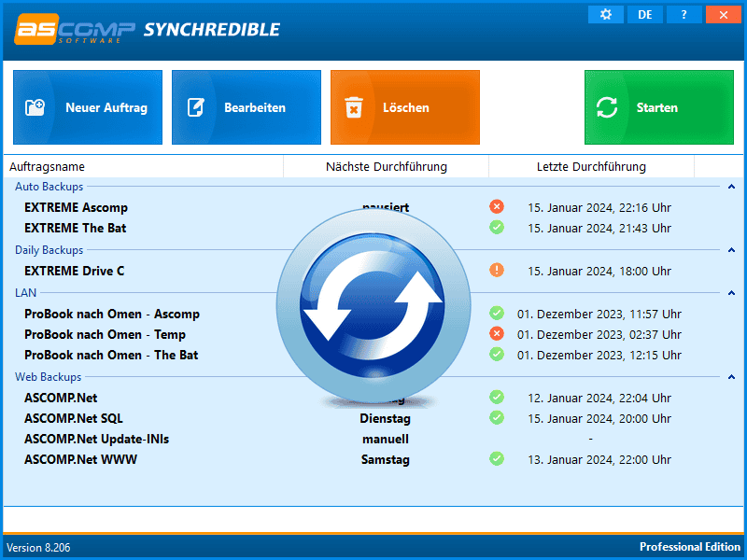
Task: Click the new folder icon in Neuer Auftrag
Action: pos(35,107)
